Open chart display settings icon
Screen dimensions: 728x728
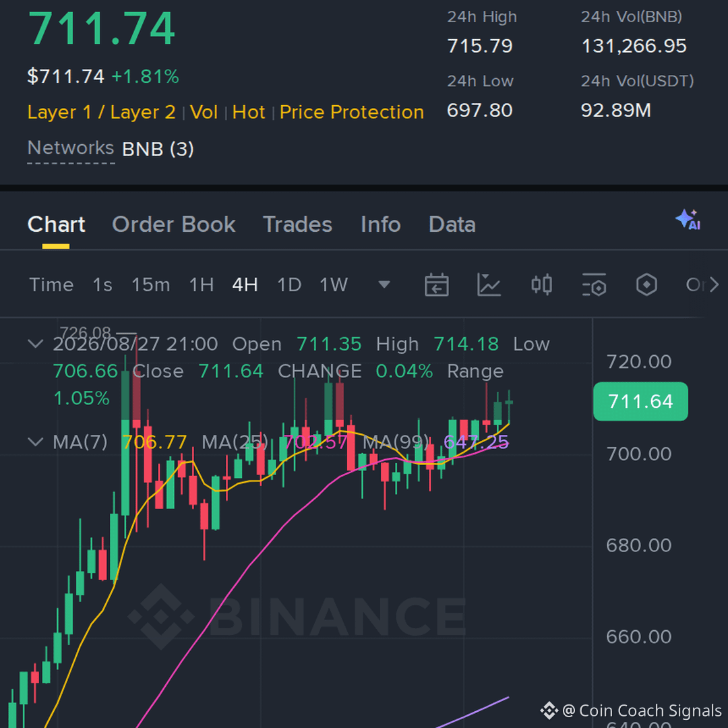click(594, 284)
